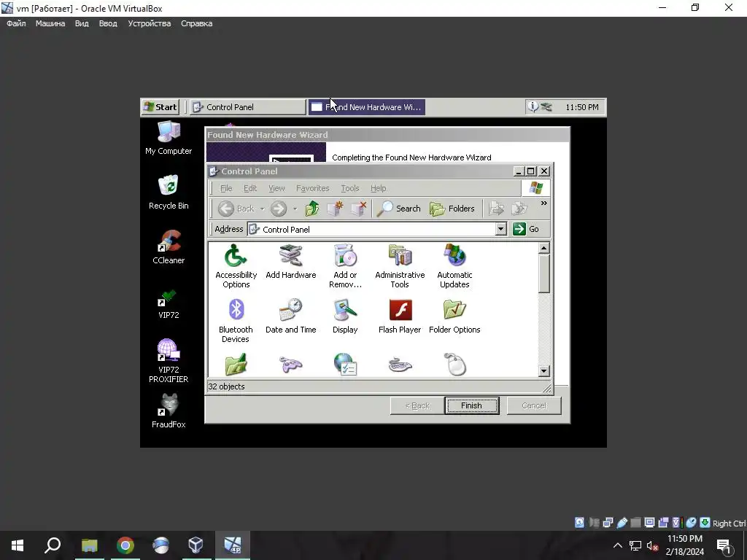747x560 pixels.
Task: Select Recycle Bin desktop icon
Action: pos(169,192)
